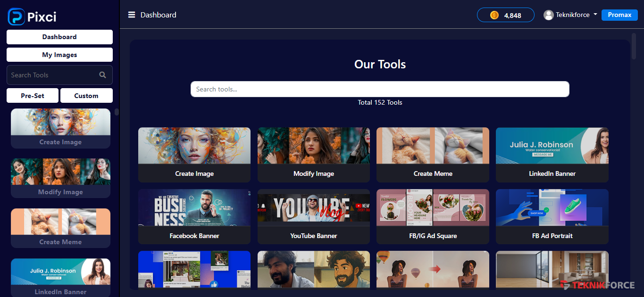Select LinkedIn Banner in the sidebar
Viewport: 644px width, 297px height.
(60, 278)
